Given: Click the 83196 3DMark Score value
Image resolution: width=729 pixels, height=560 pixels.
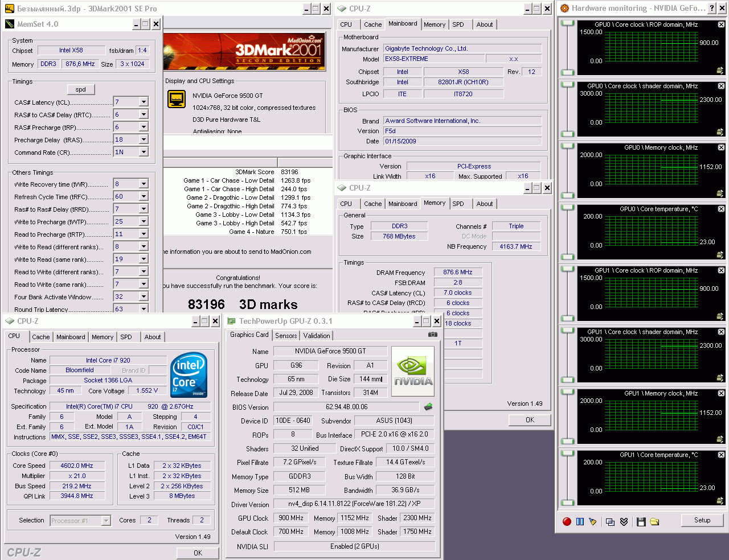Looking at the screenshot, I should [x=289, y=172].
